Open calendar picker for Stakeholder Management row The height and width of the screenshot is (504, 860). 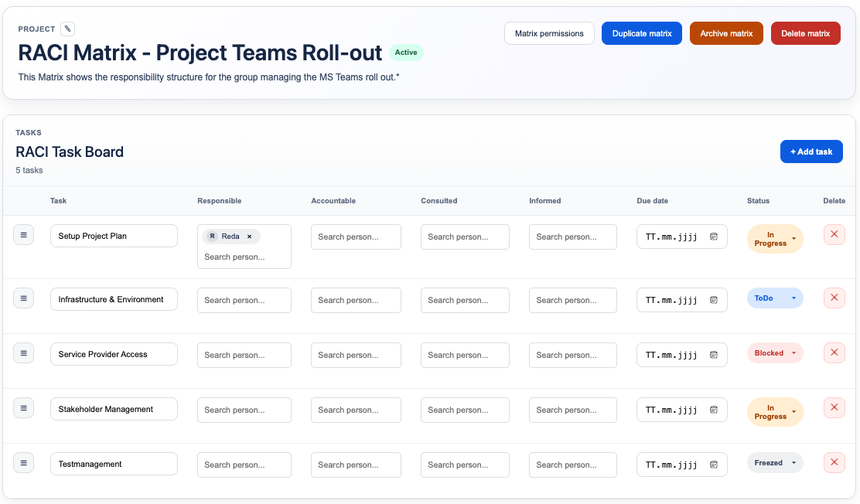(x=713, y=410)
